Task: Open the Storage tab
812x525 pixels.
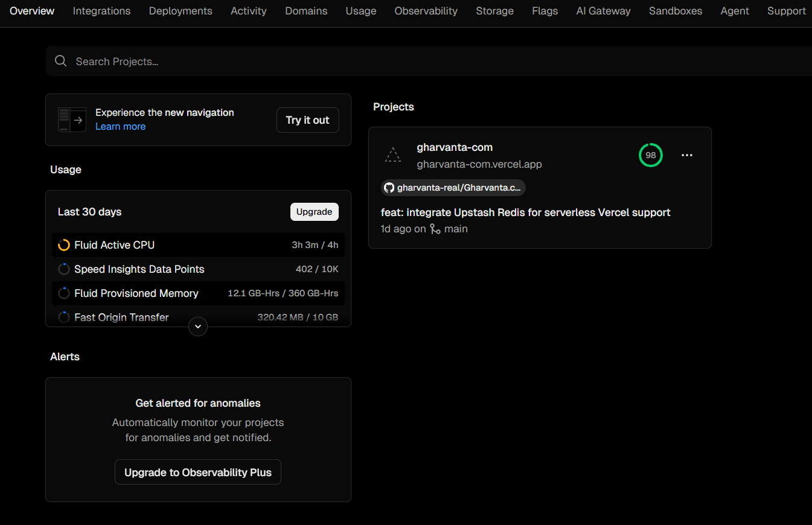Action: pos(494,11)
